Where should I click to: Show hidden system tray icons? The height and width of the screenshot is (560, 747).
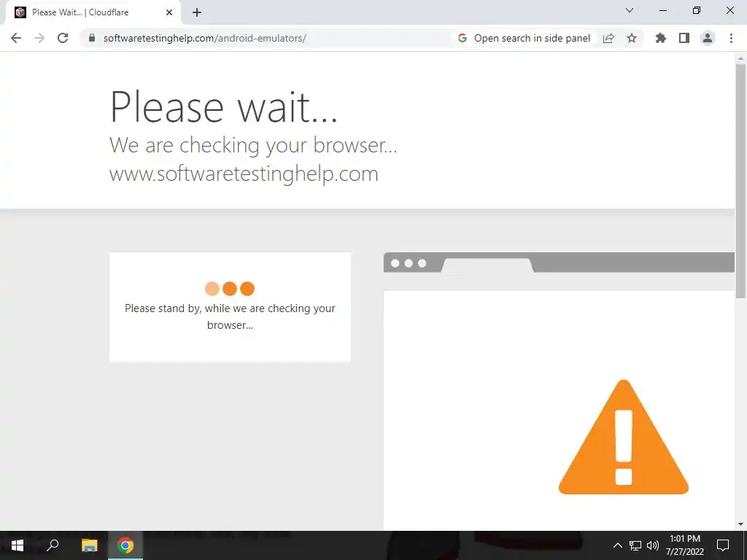617,545
